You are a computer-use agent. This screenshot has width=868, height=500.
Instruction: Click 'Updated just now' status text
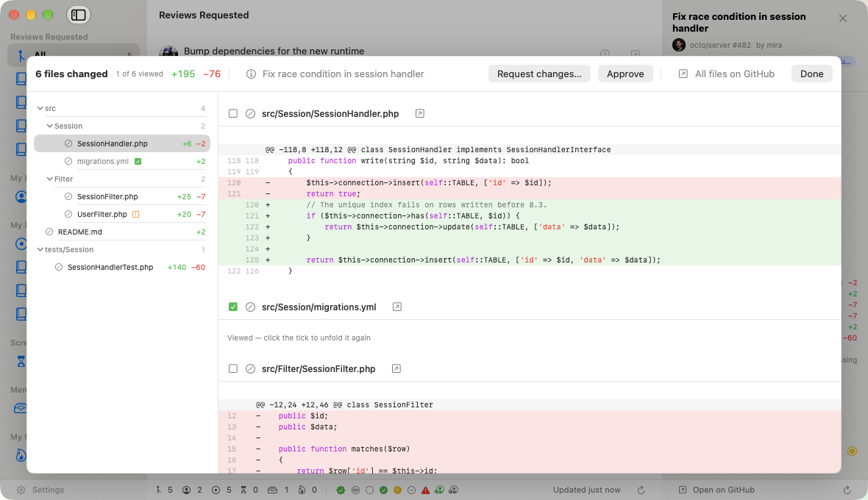tap(587, 490)
